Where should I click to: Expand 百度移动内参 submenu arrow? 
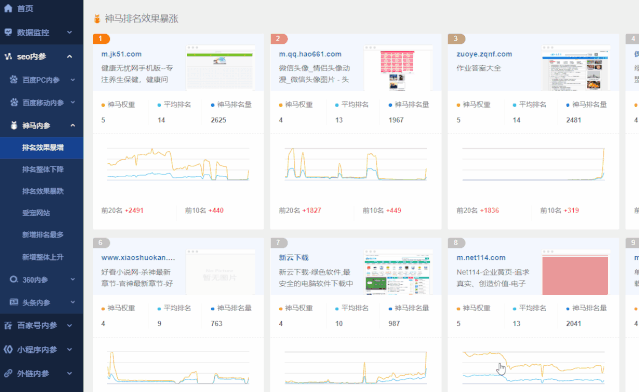tap(73, 102)
